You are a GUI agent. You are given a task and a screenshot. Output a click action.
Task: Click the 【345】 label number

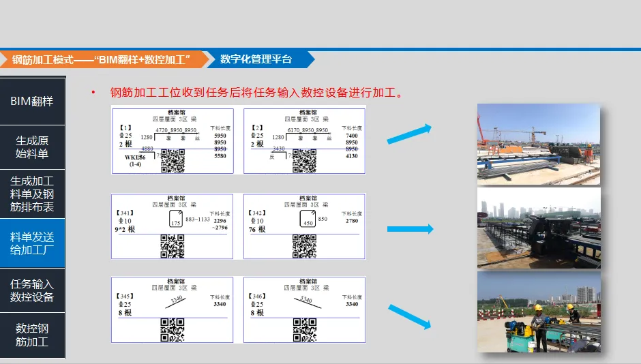pos(125,297)
